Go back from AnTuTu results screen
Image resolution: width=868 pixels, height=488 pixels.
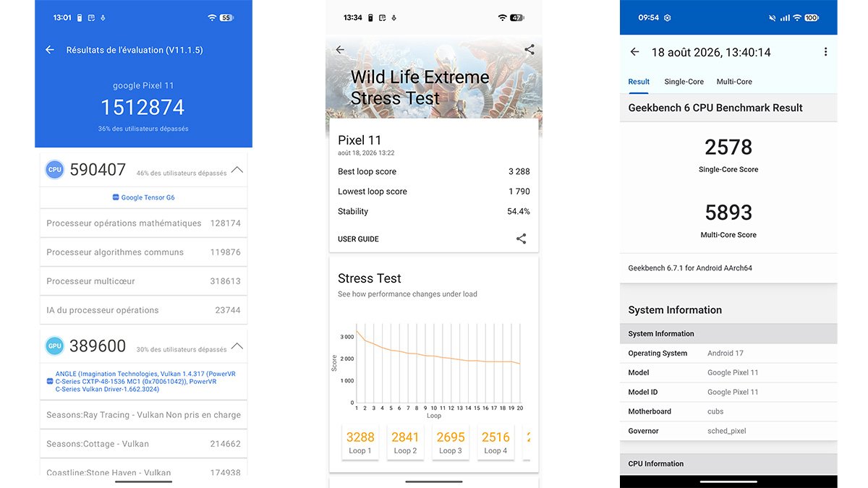coord(50,50)
